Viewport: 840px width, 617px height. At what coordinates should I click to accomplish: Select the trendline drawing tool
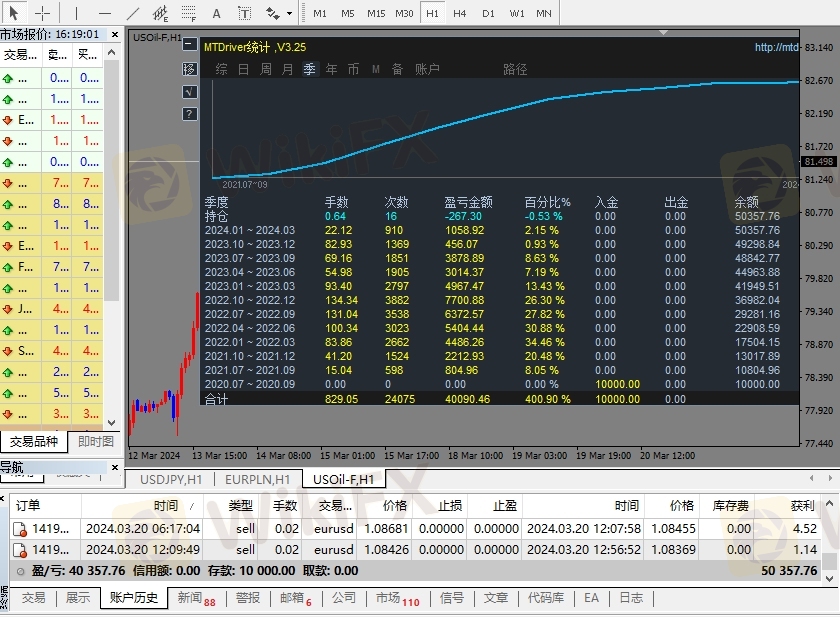pyautogui.click(x=133, y=13)
